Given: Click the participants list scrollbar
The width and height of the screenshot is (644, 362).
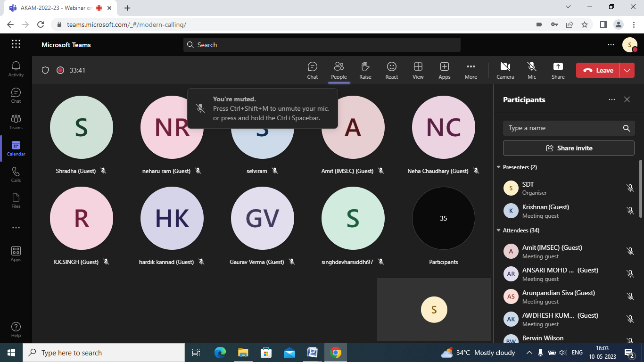Looking at the screenshot, I should click(x=640, y=189).
